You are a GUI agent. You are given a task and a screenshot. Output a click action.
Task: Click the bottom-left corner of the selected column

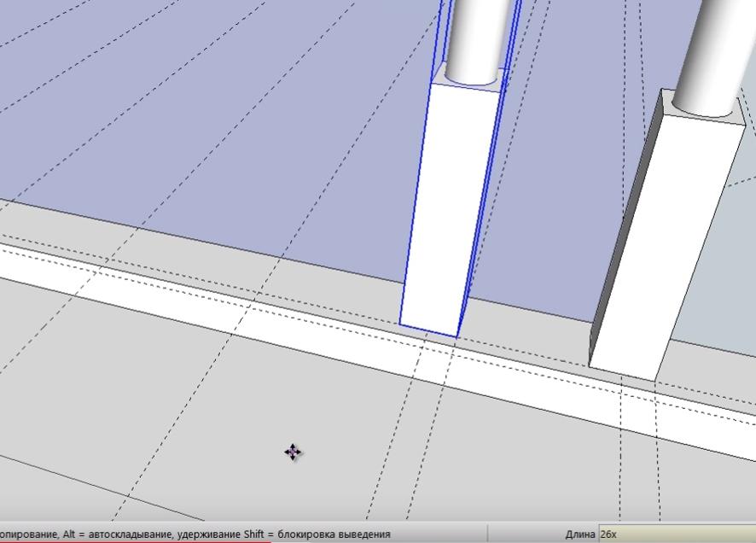tap(401, 324)
